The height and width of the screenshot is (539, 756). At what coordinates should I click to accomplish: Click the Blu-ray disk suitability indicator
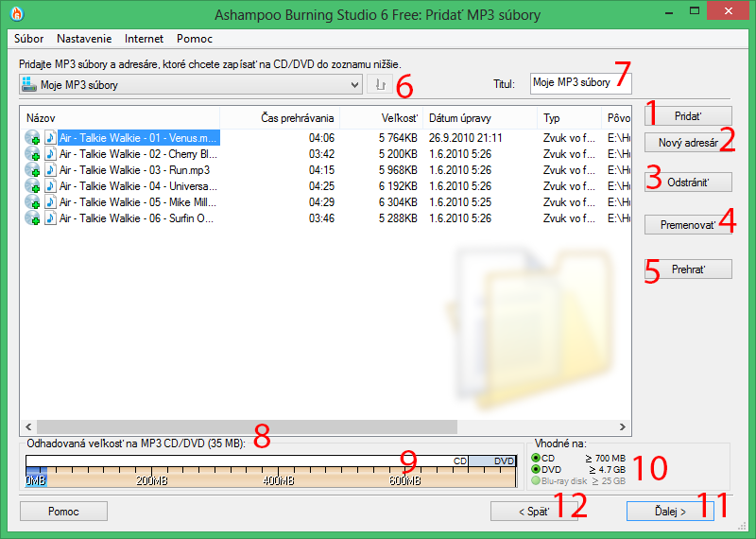(x=535, y=481)
